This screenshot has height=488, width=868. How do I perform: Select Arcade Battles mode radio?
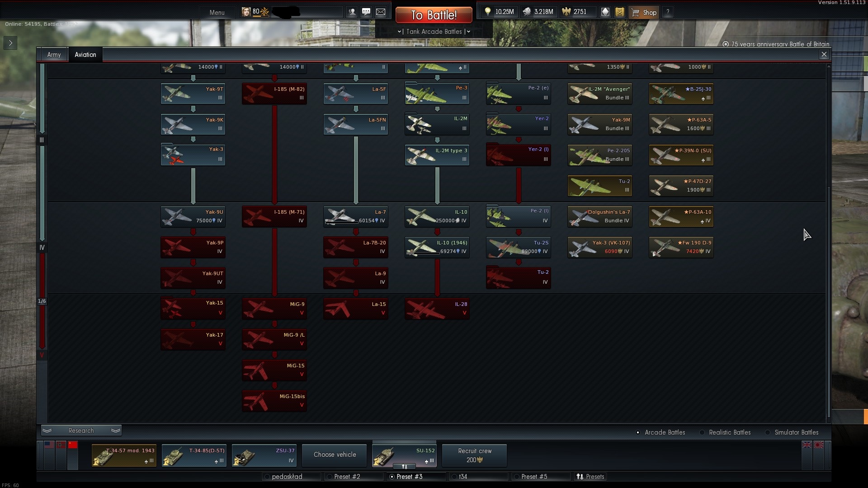638,432
